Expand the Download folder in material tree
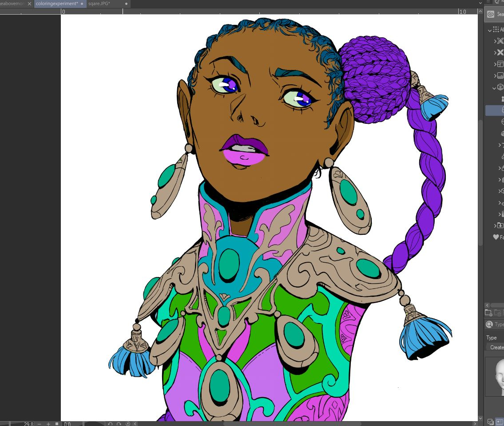The width and height of the screenshot is (504, 426). [x=496, y=226]
